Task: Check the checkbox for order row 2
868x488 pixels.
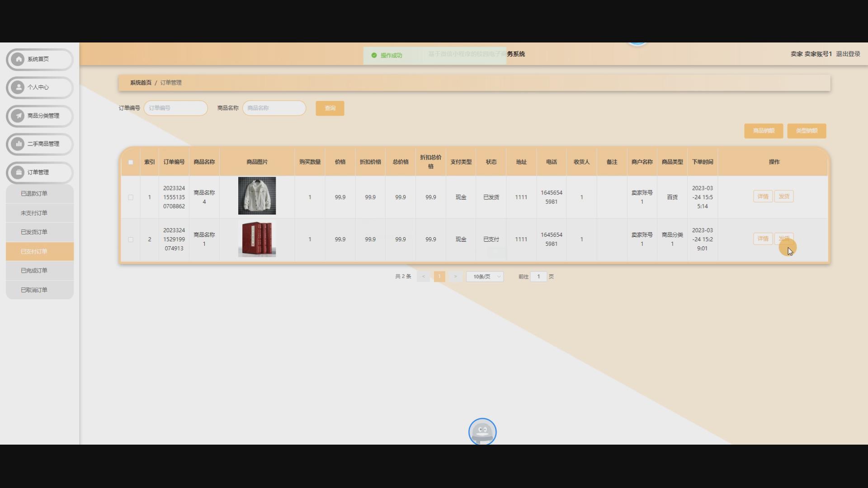Action: (131, 239)
